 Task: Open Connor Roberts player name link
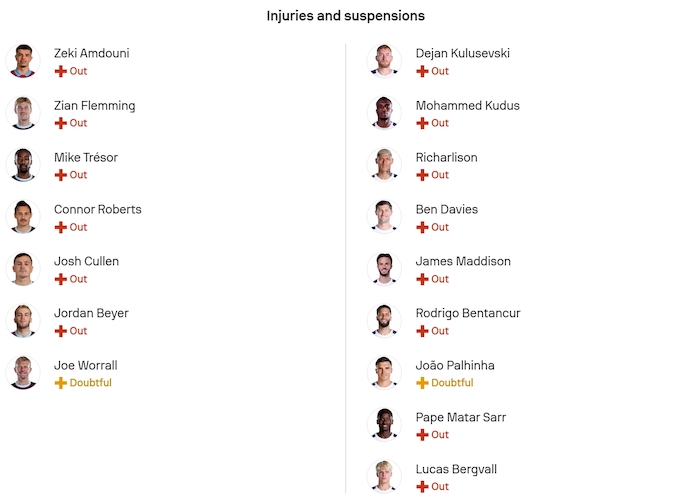coord(98,209)
